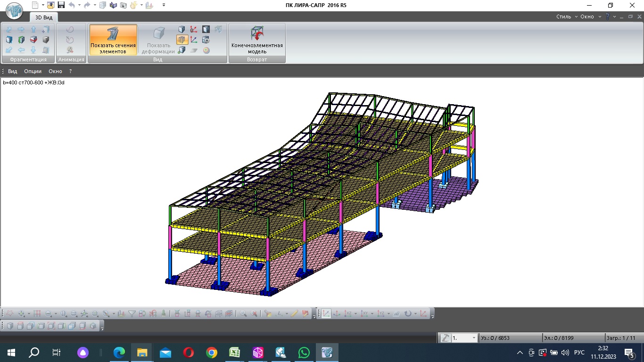The height and width of the screenshot is (362, 644).
Task: Click the Save floppy disk icon
Action: click(x=61, y=5)
